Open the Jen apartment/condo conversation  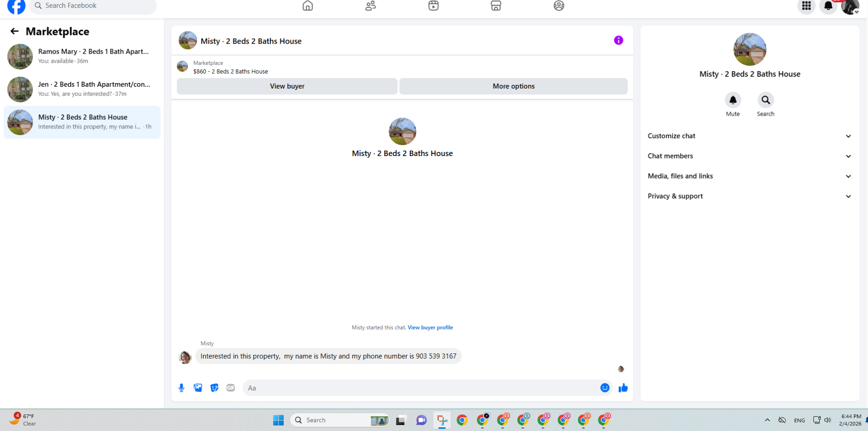click(x=82, y=89)
